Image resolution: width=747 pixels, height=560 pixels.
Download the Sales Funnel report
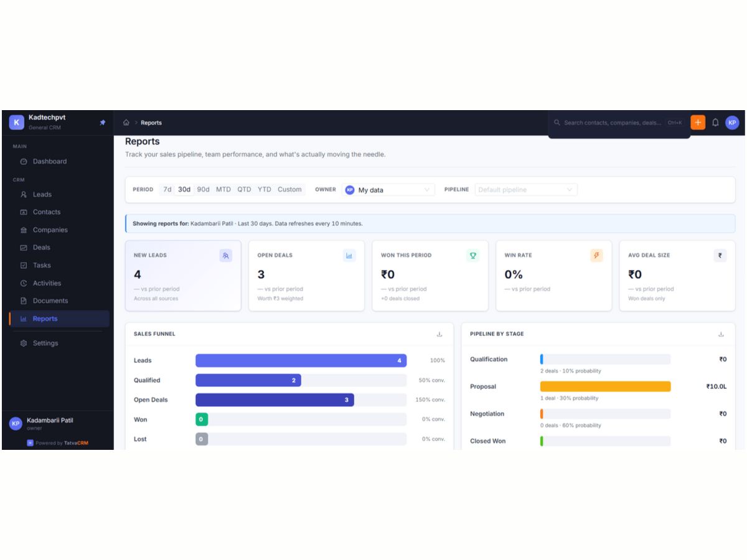[439, 334]
